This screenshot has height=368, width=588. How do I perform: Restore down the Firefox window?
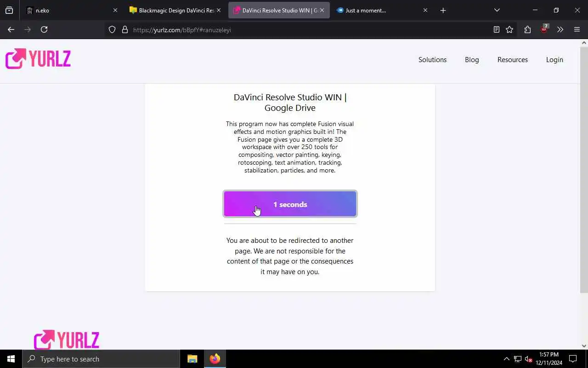point(556,10)
